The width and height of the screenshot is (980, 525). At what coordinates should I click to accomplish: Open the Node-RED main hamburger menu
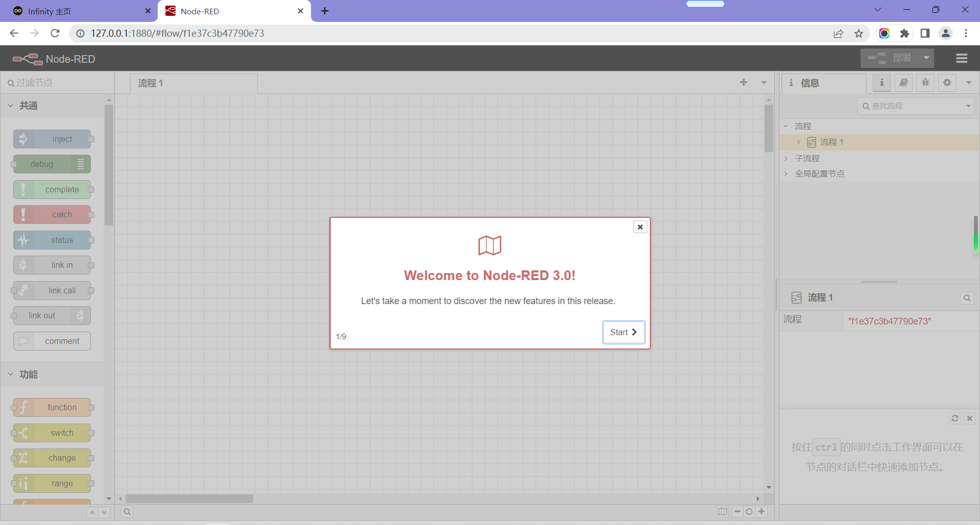coord(962,59)
